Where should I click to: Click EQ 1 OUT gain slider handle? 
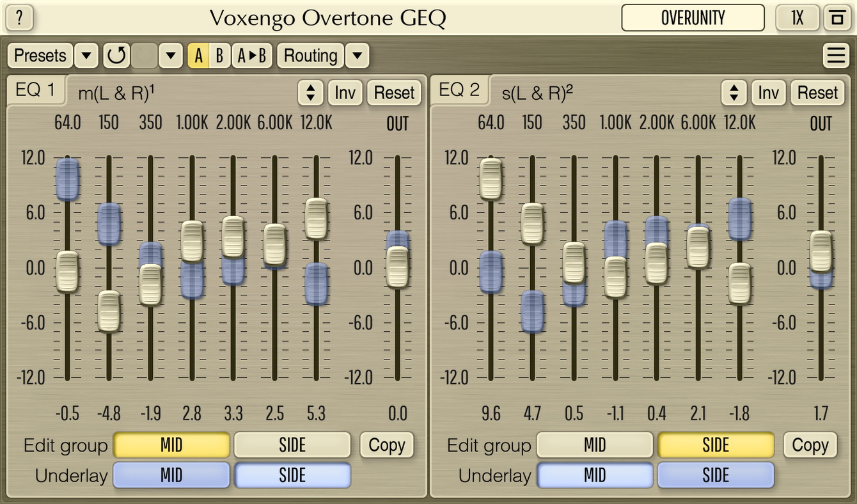pyautogui.click(x=397, y=267)
